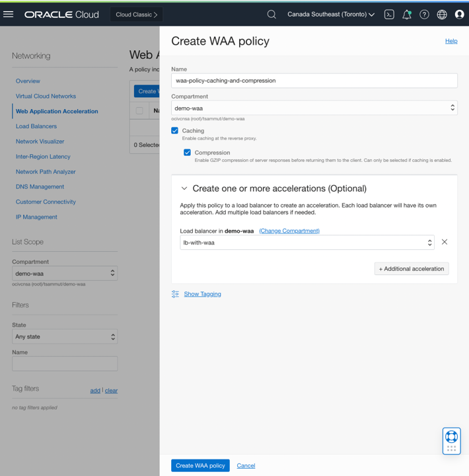
Task: Open the State filter dropdown
Action: click(65, 337)
